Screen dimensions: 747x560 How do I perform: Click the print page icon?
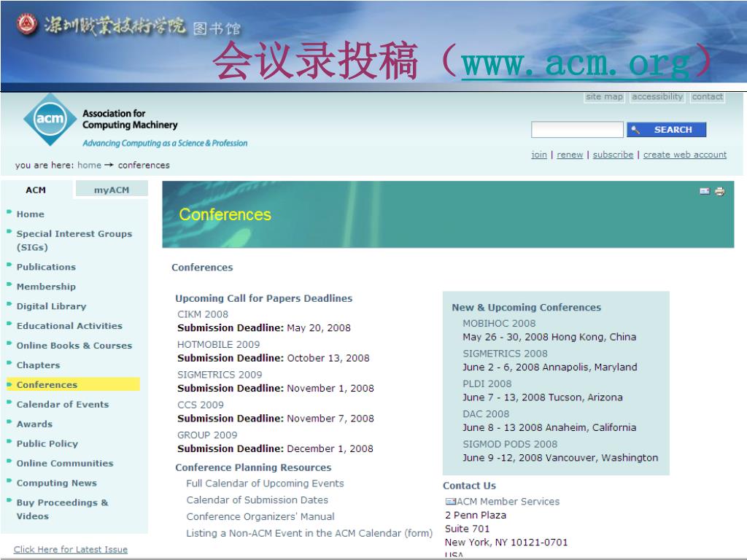pos(720,192)
